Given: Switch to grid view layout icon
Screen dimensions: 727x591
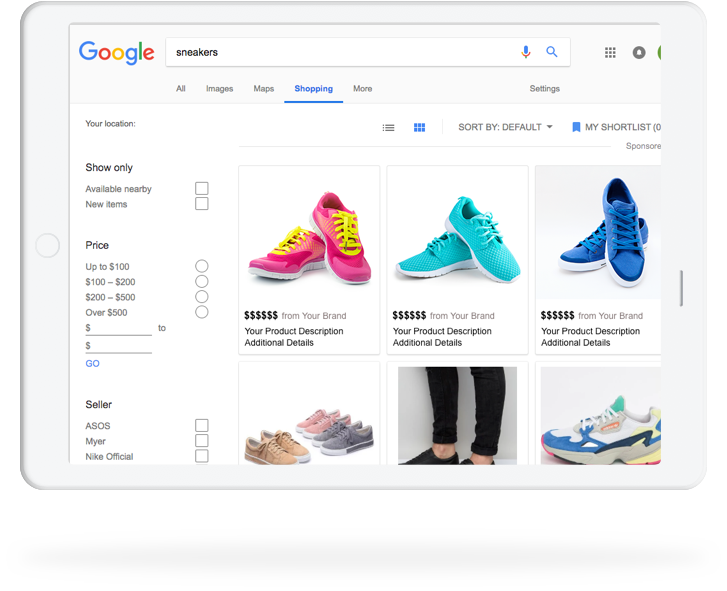Looking at the screenshot, I should pos(420,128).
